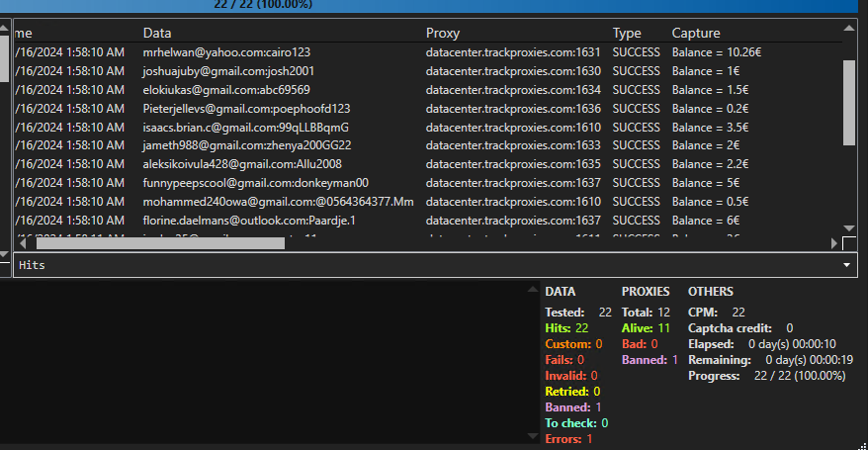The height and width of the screenshot is (450, 868).
Task: Select the capture cell Balance = 1€
Action: coord(706,71)
